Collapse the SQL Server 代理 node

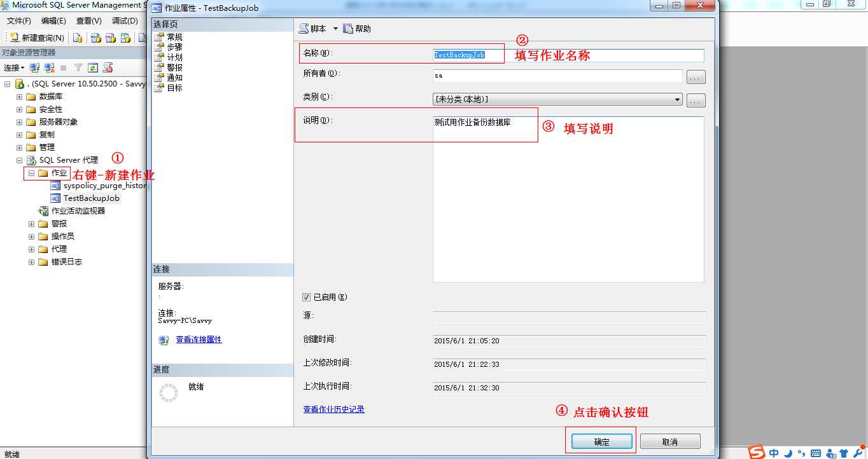tap(19, 160)
